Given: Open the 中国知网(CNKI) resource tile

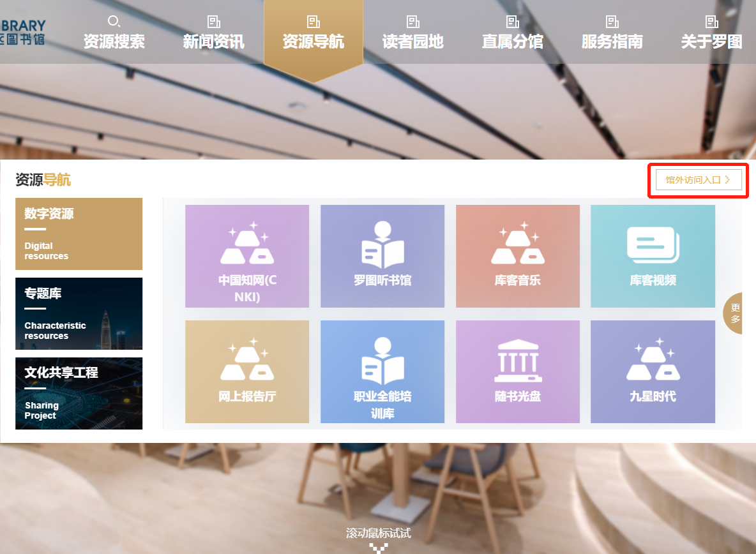Looking at the screenshot, I should 247,256.
